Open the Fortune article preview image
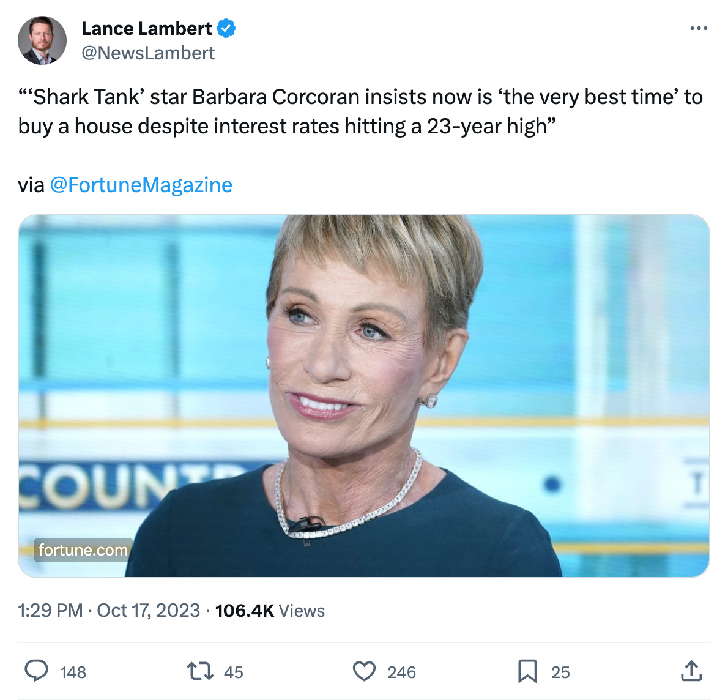Screen dimensions: 728x700 tap(364, 396)
